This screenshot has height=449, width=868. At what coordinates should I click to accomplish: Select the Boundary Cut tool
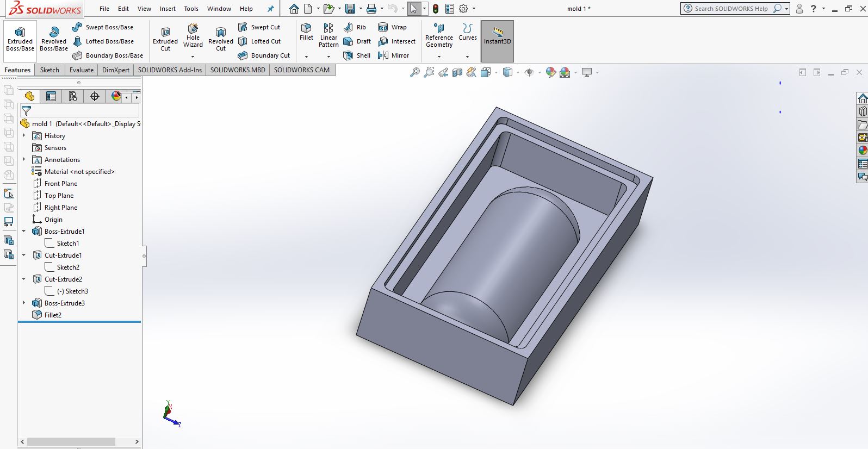click(264, 55)
